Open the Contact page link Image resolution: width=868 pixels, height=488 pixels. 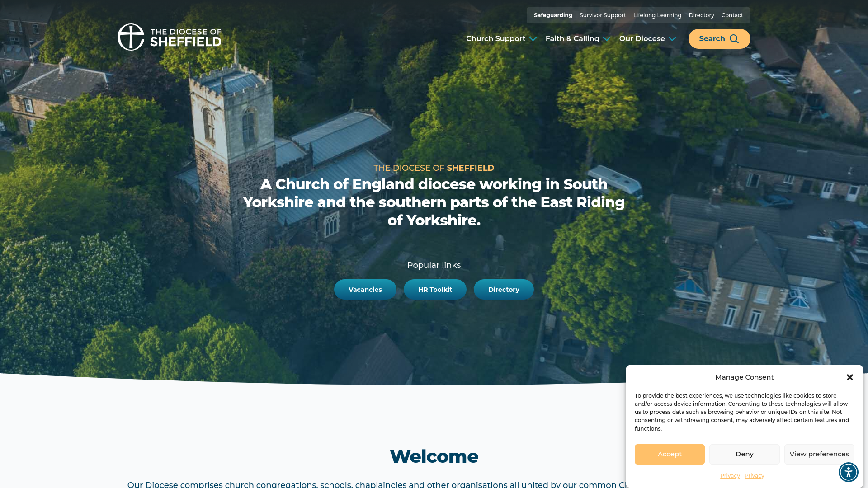click(732, 15)
